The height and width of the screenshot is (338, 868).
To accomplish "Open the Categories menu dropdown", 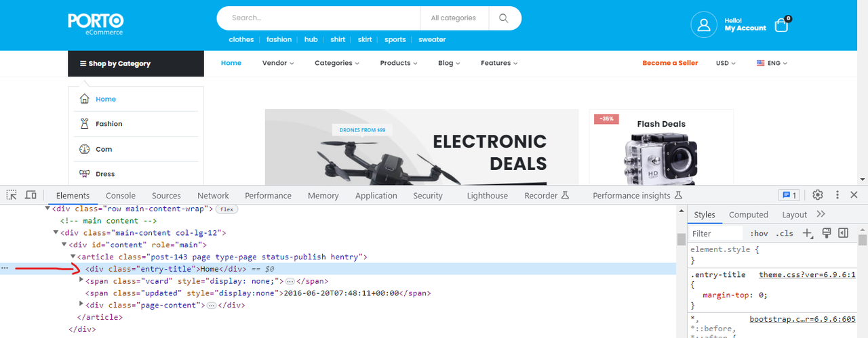I will [x=337, y=63].
